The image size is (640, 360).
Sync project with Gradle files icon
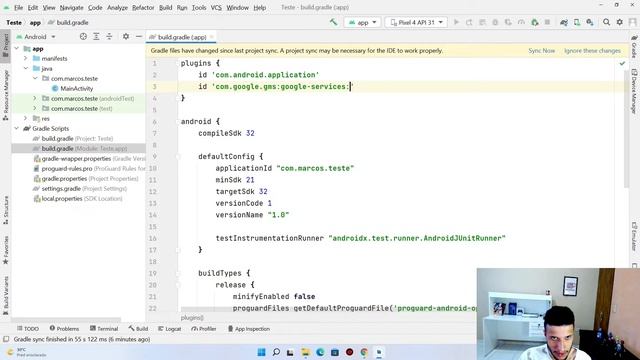tap(564, 22)
